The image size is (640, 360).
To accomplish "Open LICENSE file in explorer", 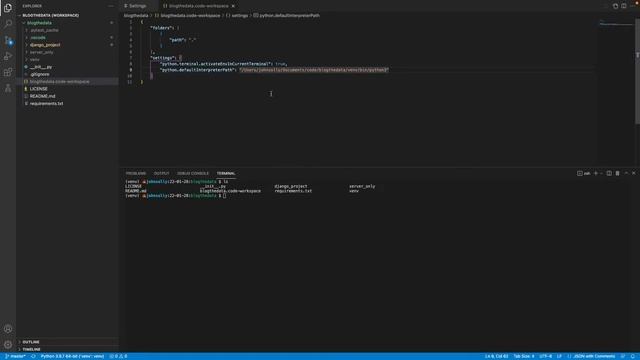I will coord(67,89).
